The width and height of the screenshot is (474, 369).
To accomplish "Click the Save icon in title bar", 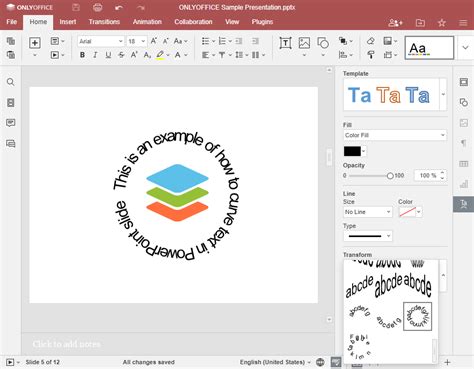I will click(76, 7).
